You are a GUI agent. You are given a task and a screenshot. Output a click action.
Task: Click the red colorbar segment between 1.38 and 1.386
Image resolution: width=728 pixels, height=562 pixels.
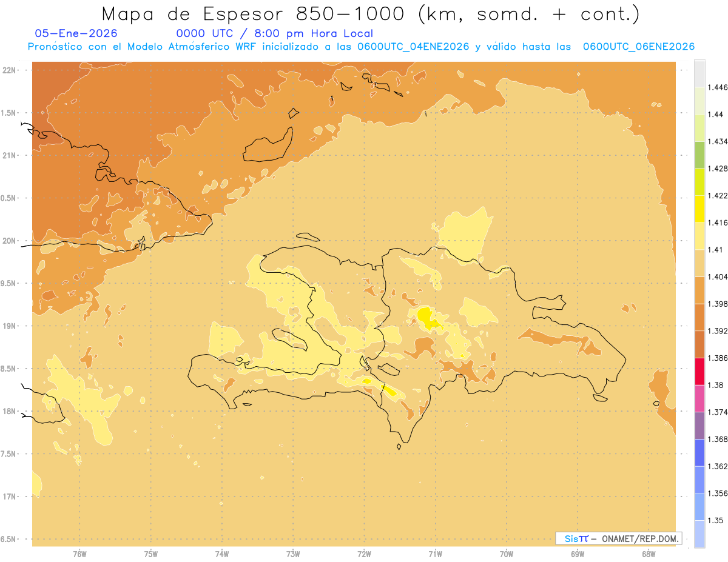tap(699, 372)
